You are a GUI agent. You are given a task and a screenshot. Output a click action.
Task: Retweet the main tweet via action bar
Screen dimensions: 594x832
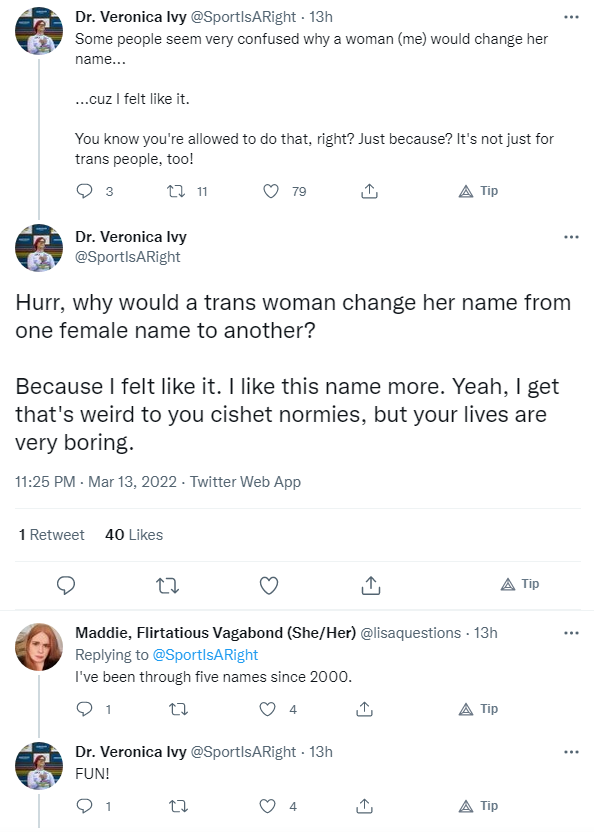[167, 586]
